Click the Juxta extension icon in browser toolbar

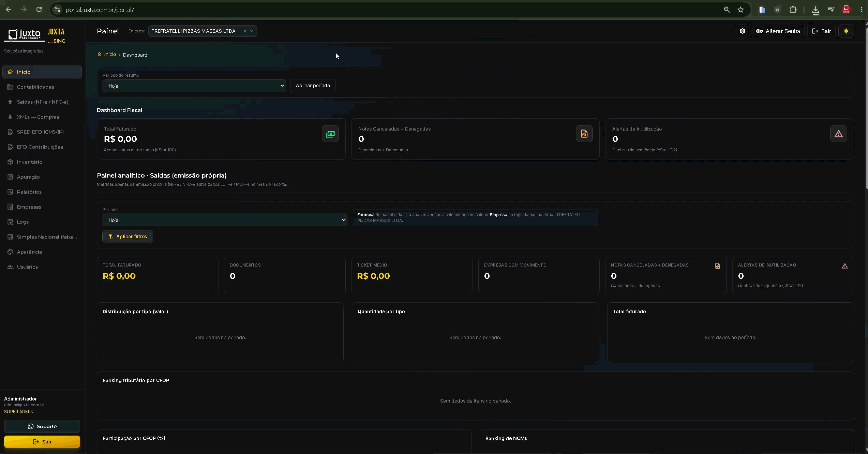tap(846, 10)
